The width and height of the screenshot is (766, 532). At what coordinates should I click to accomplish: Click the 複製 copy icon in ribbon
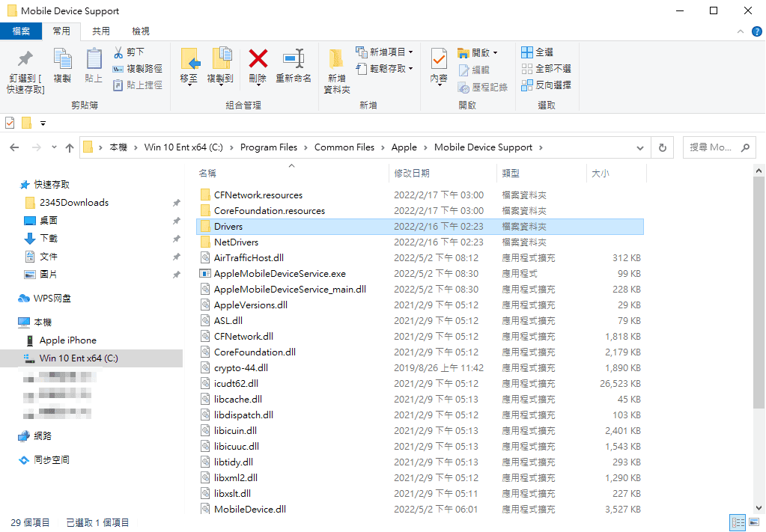click(x=62, y=60)
